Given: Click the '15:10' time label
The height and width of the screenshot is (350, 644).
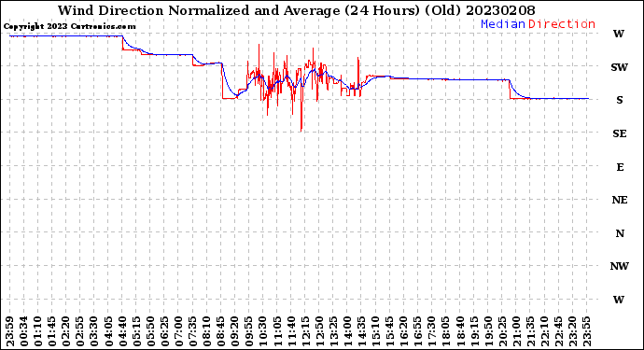Looking at the screenshot, I should coord(375,331).
